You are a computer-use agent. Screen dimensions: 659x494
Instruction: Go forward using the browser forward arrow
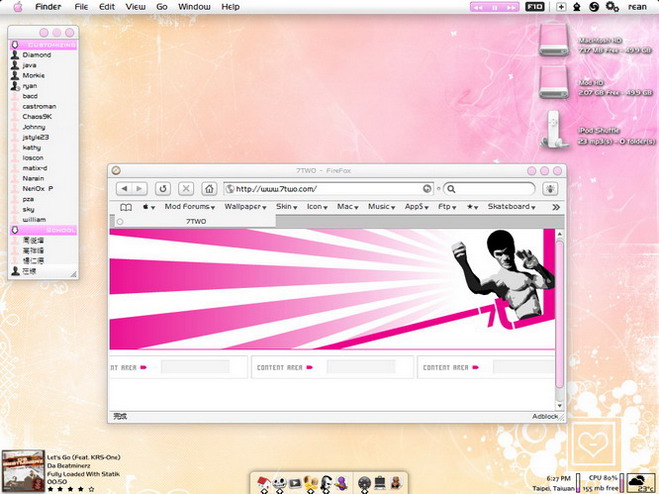pyautogui.click(x=140, y=189)
